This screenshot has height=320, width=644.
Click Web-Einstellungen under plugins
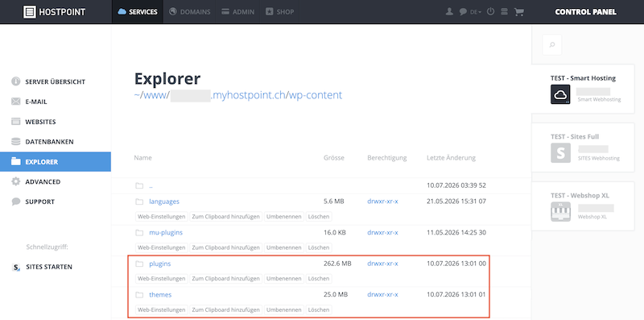[x=162, y=278]
